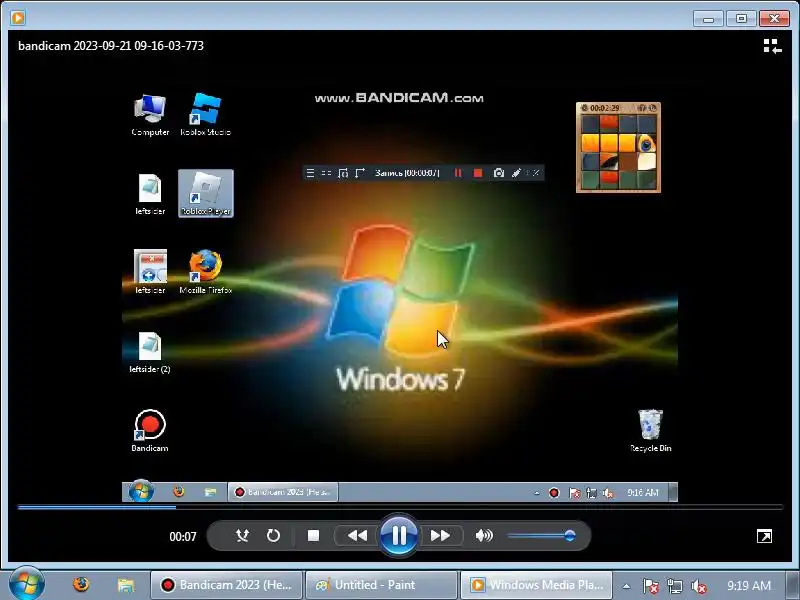Open the Windows Start menu
Image resolution: width=800 pixels, height=600 pixels.
click(x=27, y=584)
